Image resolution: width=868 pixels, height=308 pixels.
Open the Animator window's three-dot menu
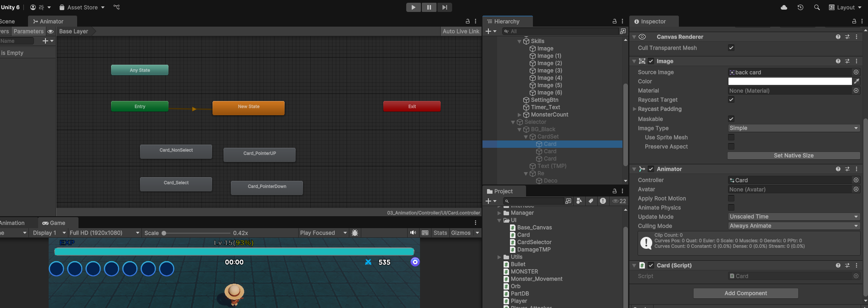tap(476, 21)
